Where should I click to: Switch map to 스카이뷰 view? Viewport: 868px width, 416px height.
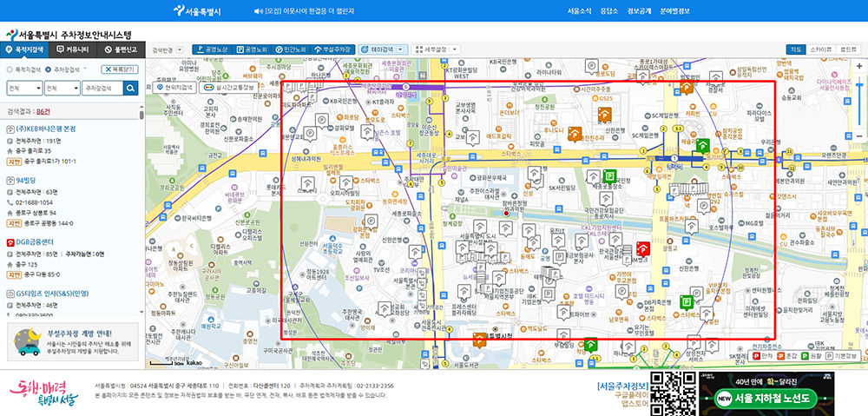pos(821,50)
